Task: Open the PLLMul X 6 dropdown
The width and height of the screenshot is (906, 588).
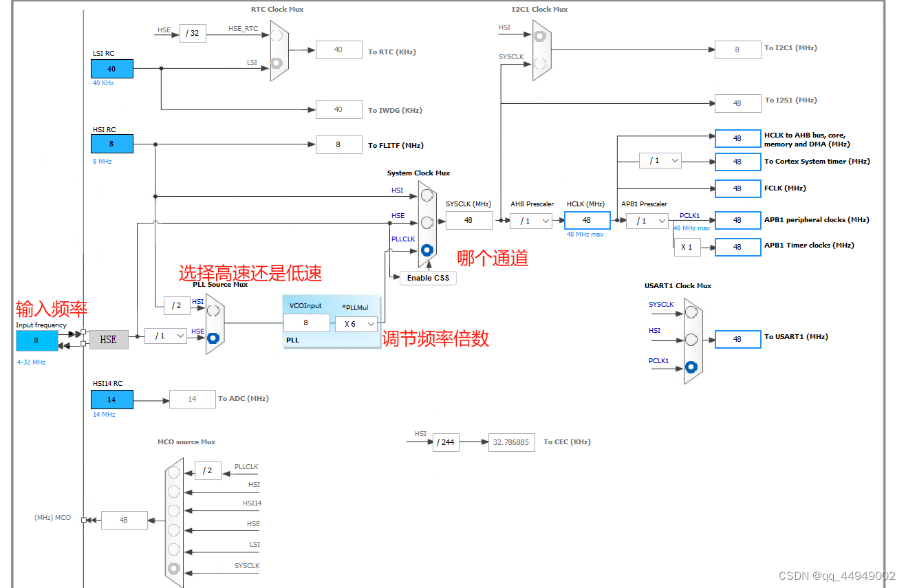Action: click(356, 323)
